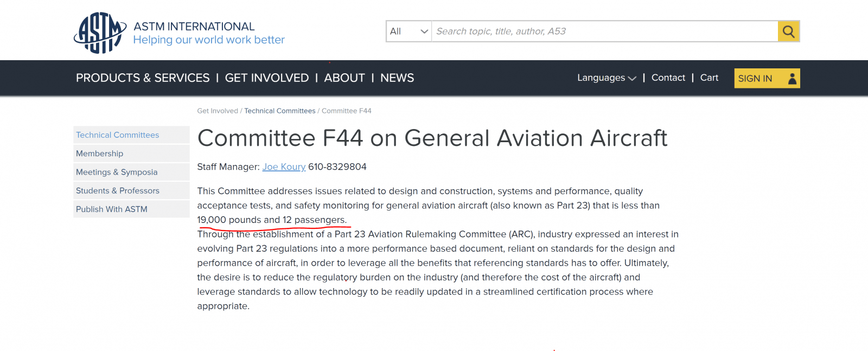The width and height of the screenshot is (868, 351).
Task: Expand the Languages dropdown menu
Action: coord(607,78)
